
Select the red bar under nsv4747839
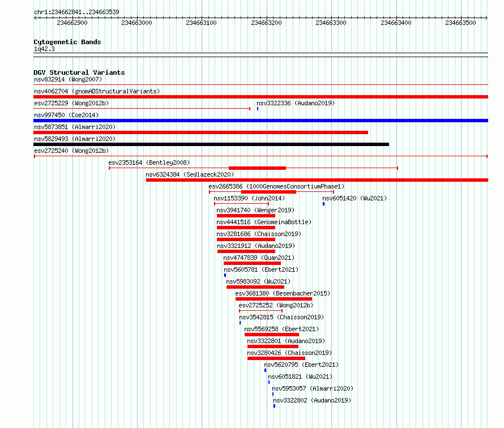(x=253, y=263)
